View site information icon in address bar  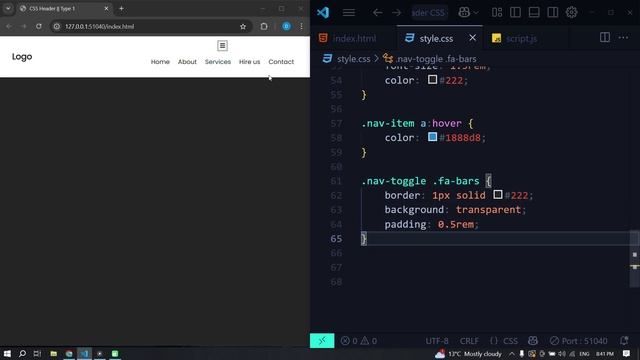57,27
